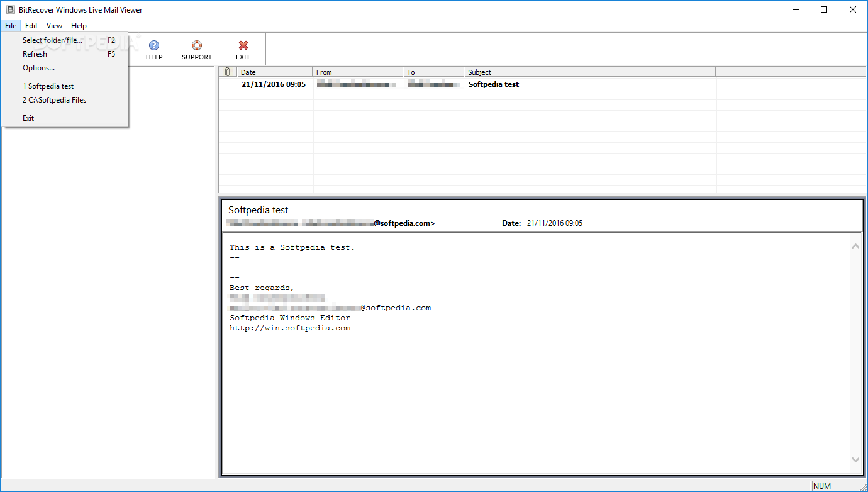Click the line 'This is a Softpedia test.'
This screenshot has width=868, height=492.
click(x=292, y=247)
